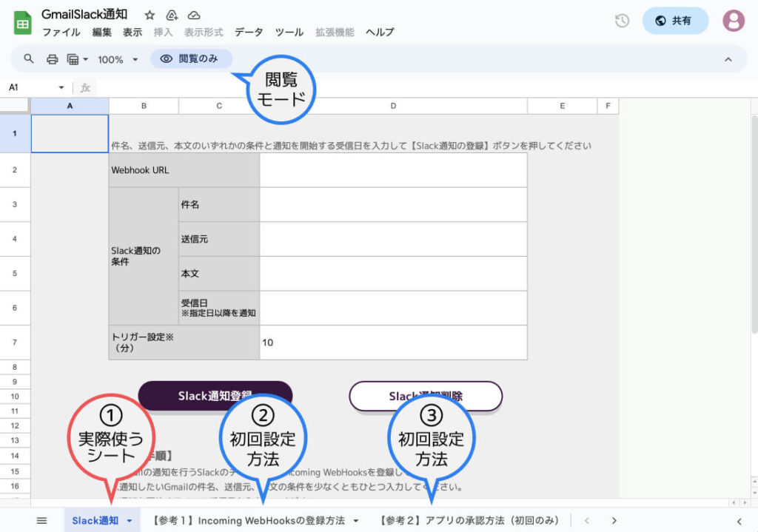Click the 共有 share button
758x532 pixels.
click(x=675, y=21)
